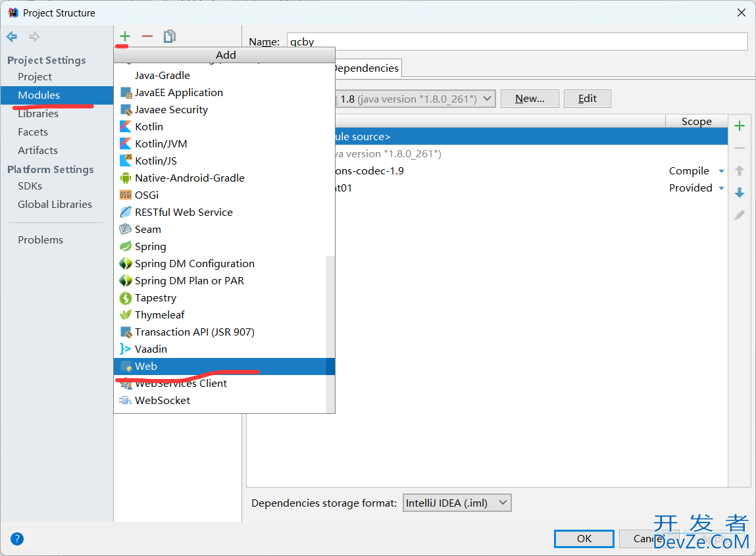Open the Artifacts settings page
Image resolution: width=756 pixels, height=556 pixels.
click(57, 151)
